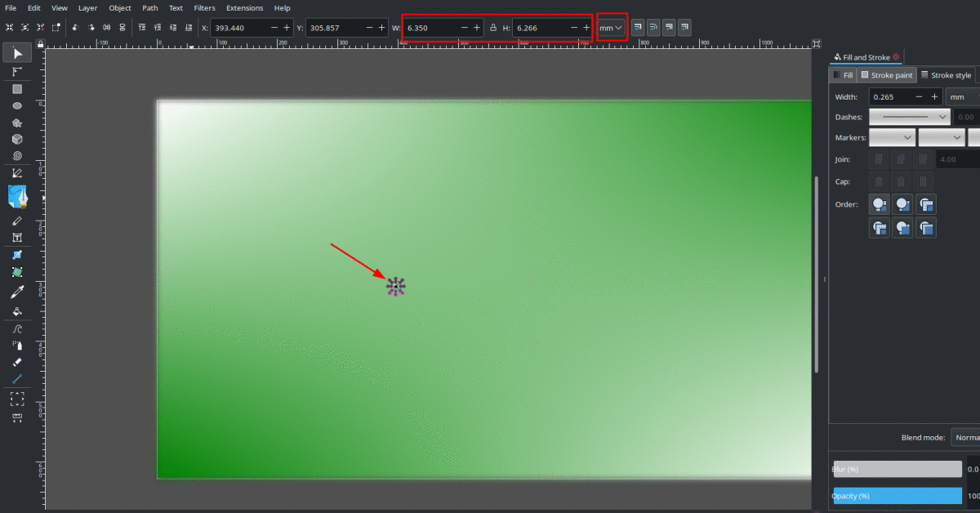Image resolution: width=980 pixels, height=513 pixels.
Task: Select the Paint Bucket tool
Action: coord(17,311)
